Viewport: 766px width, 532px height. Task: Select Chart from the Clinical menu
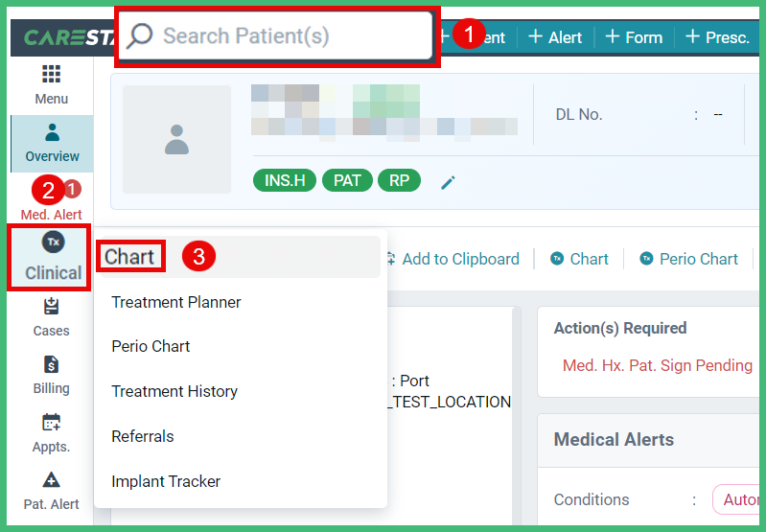point(129,257)
